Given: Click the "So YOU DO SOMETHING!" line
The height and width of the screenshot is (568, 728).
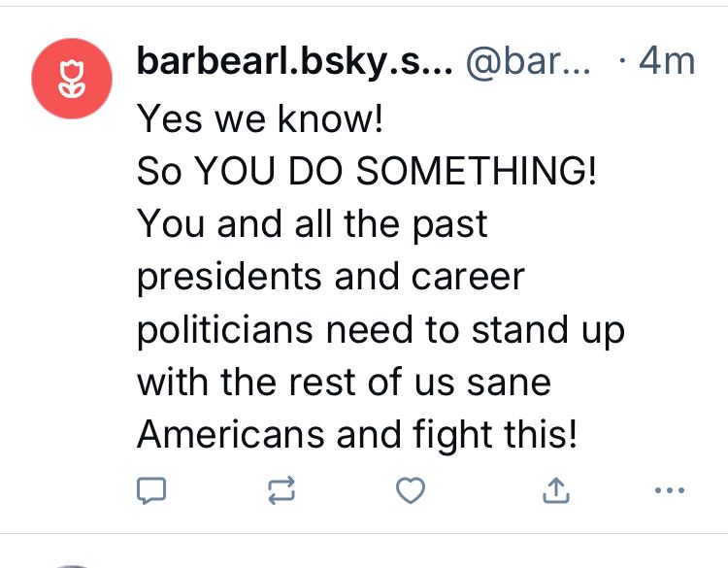Looking at the screenshot, I should (x=366, y=171).
